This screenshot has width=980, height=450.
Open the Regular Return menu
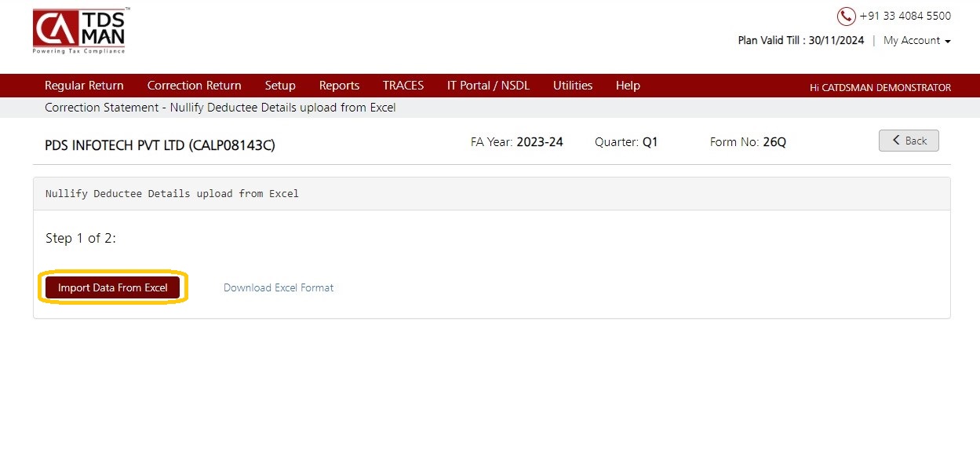(84, 86)
